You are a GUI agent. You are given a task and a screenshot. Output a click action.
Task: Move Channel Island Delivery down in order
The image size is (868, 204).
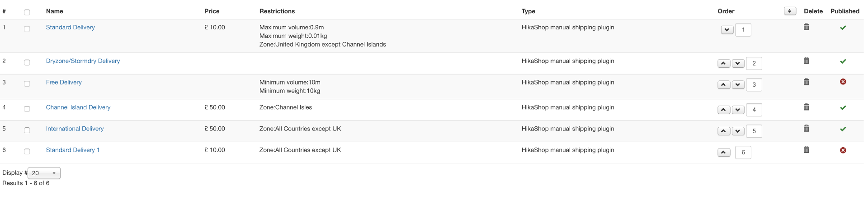coord(738,110)
